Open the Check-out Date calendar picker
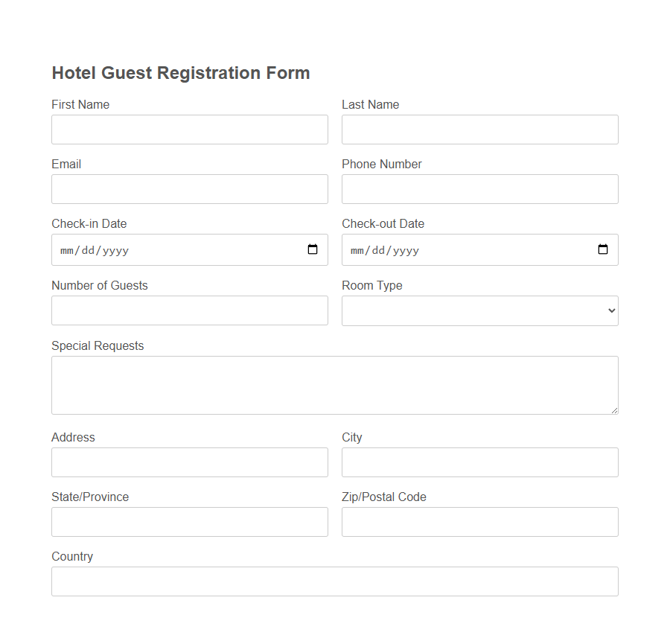 click(x=602, y=249)
